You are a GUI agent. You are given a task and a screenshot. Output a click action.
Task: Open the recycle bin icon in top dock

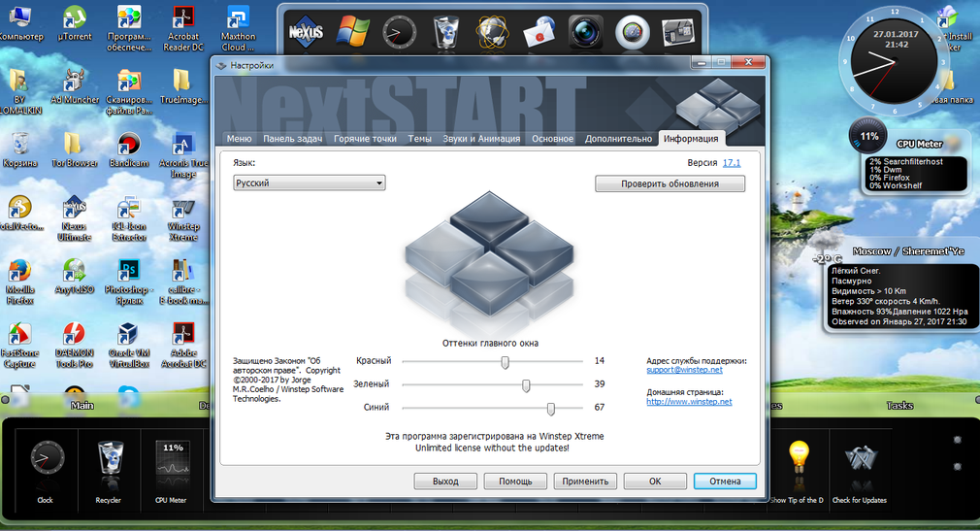coord(445,32)
